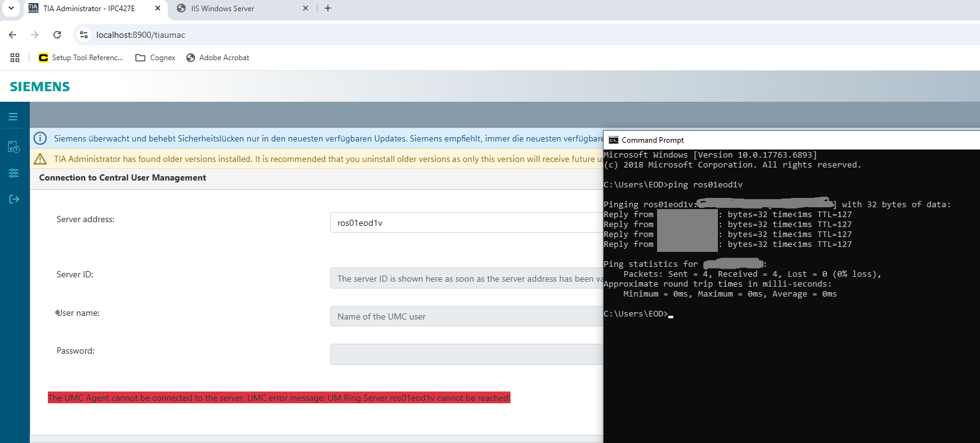Open the Setup Tool Reference bookmark
The image size is (980, 443).
tap(81, 58)
